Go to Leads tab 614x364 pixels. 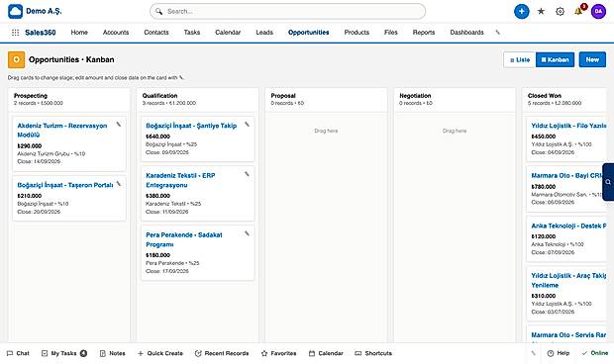[264, 33]
